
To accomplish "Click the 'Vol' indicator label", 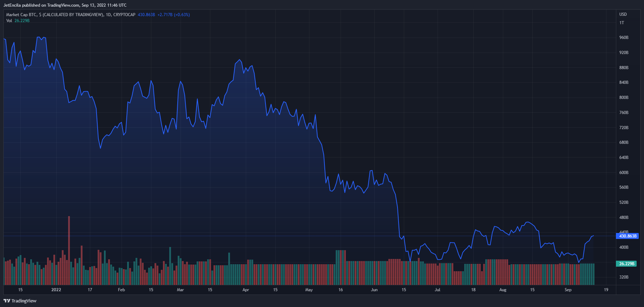I will 9,21.
